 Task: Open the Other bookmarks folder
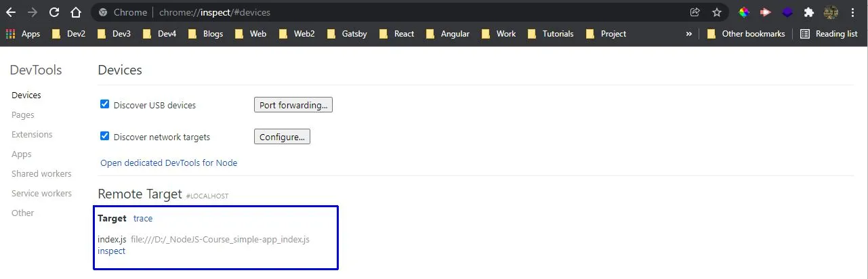[x=745, y=34]
